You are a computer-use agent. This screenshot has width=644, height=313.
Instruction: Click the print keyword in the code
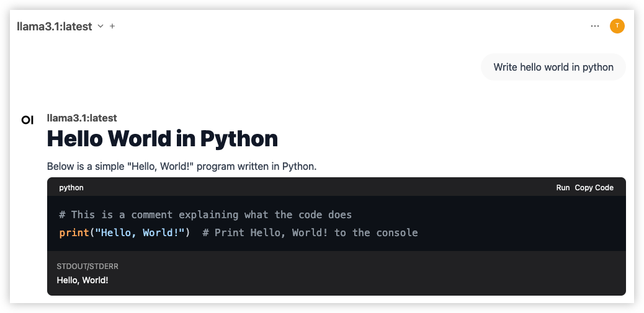click(74, 233)
